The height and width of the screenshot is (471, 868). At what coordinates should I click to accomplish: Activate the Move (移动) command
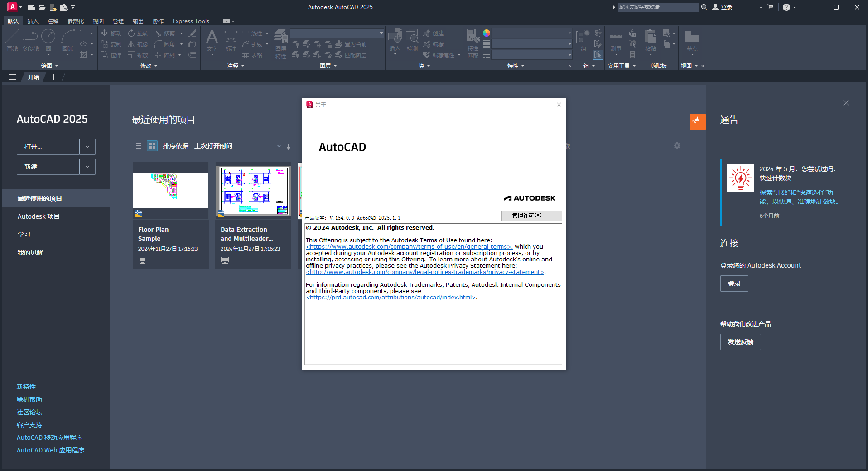113,33
